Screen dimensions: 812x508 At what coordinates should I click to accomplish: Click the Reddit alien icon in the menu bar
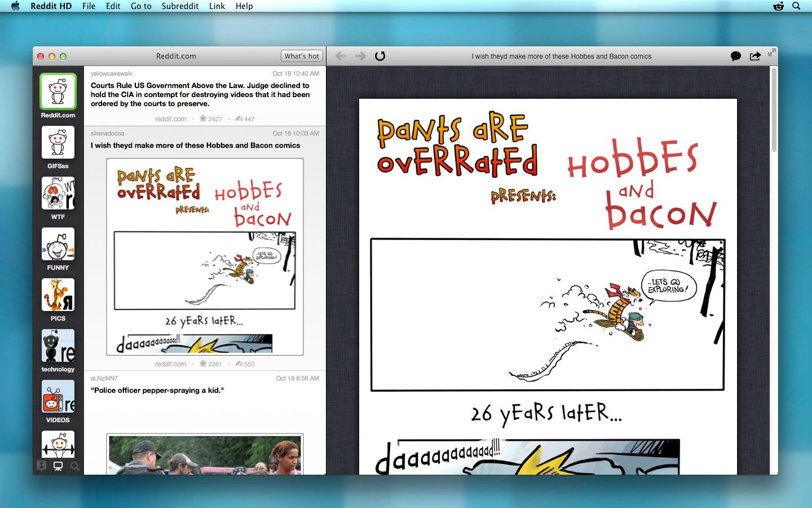(x=779, y=6)
